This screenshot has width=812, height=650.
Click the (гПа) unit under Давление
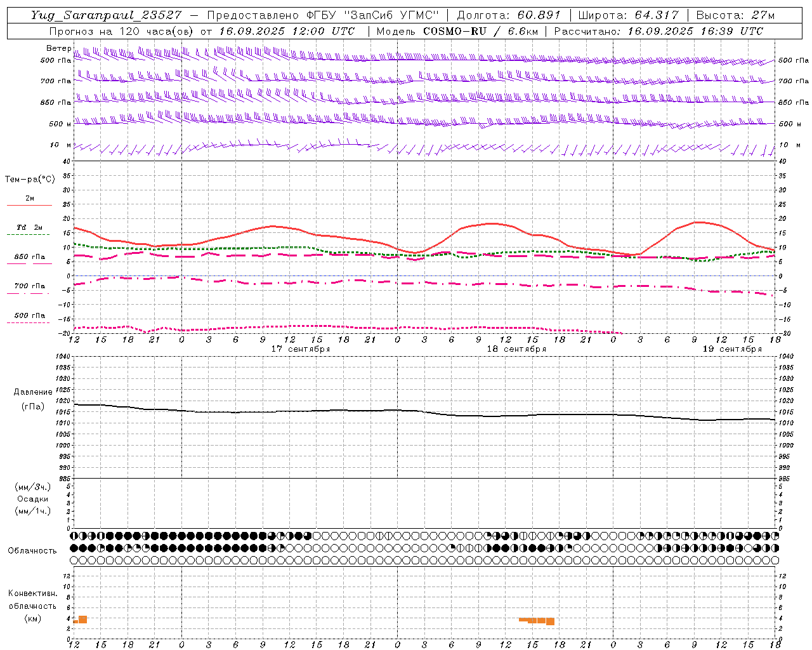(33, 406)
